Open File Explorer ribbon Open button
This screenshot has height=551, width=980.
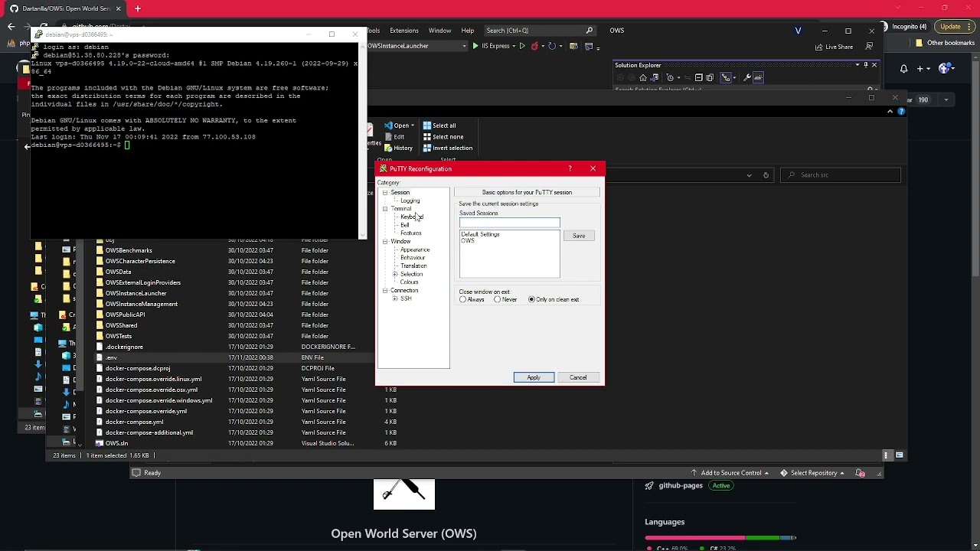click(x=400, y=126)
